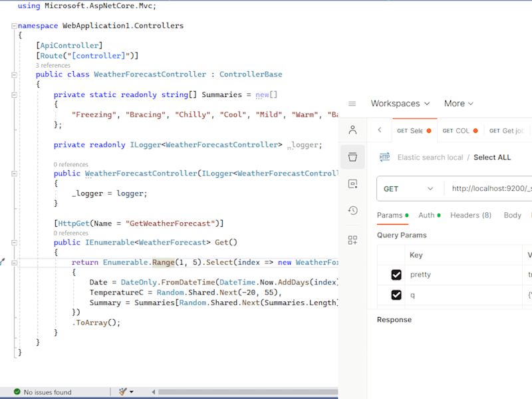Collapse the WeatherForecastController constructor block
Viewport: 532px width, 399px height.
point(14,174)
